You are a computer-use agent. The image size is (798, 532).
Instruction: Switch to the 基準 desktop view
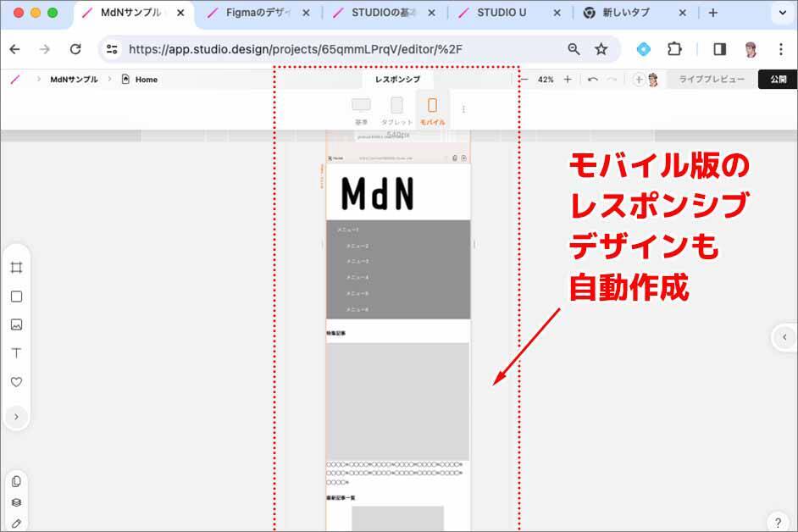tap(361, 109)
